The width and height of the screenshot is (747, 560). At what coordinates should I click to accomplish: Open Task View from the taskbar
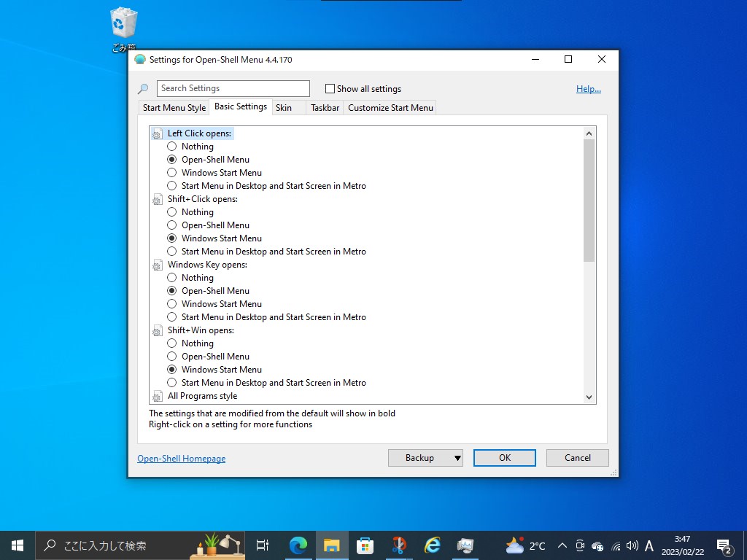[263, 545]
